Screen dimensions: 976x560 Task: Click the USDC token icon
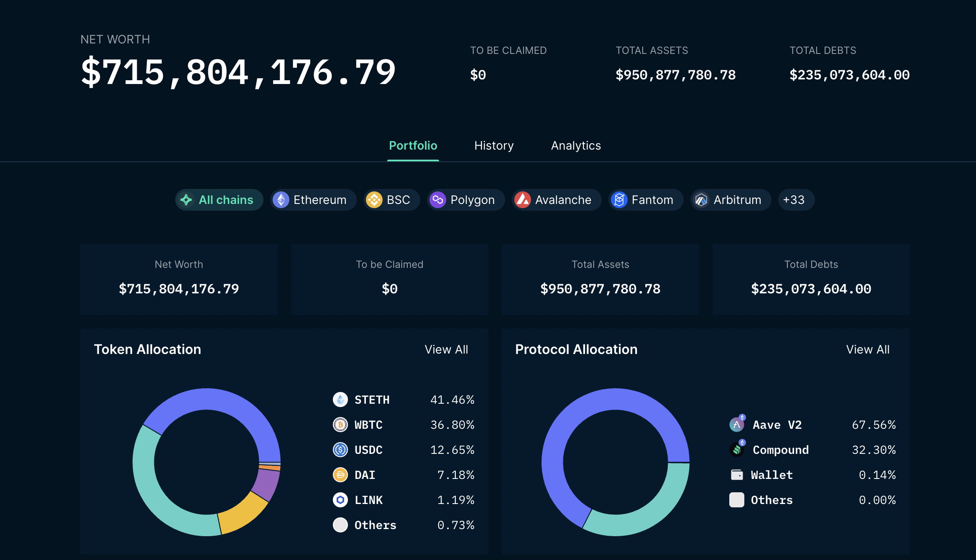tap(340, 450)
